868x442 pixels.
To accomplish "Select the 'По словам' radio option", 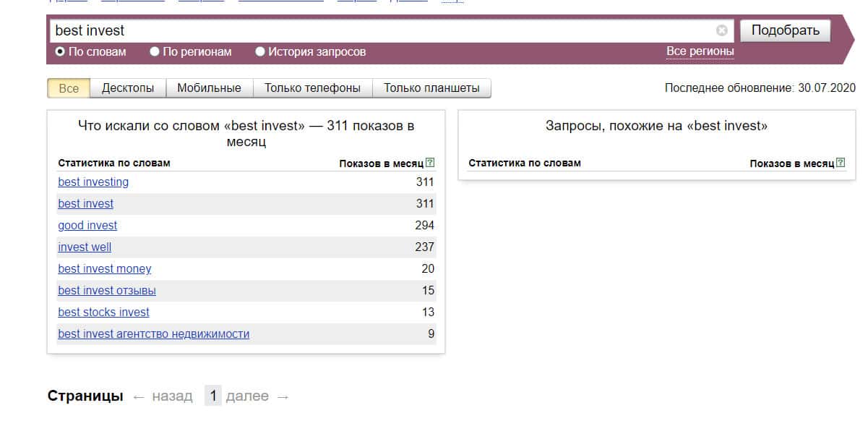I will (91, 51).
